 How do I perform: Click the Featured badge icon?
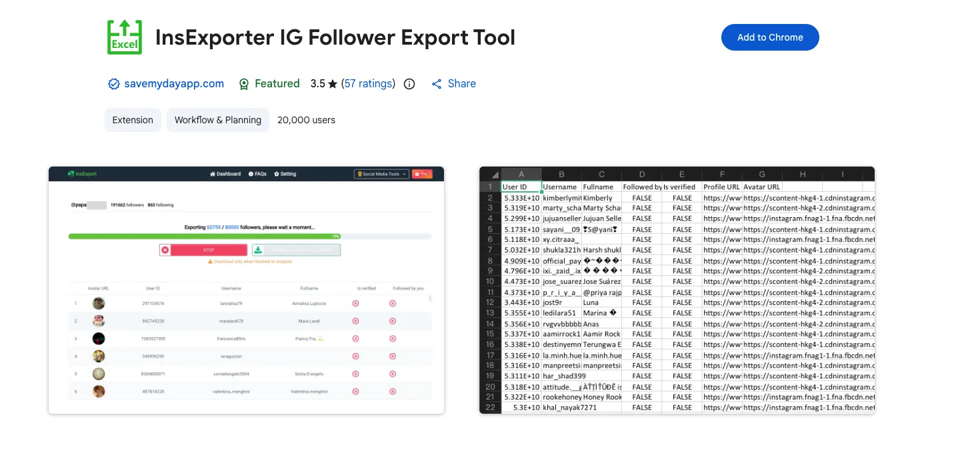pyautogui.click(x=243, y=83)
